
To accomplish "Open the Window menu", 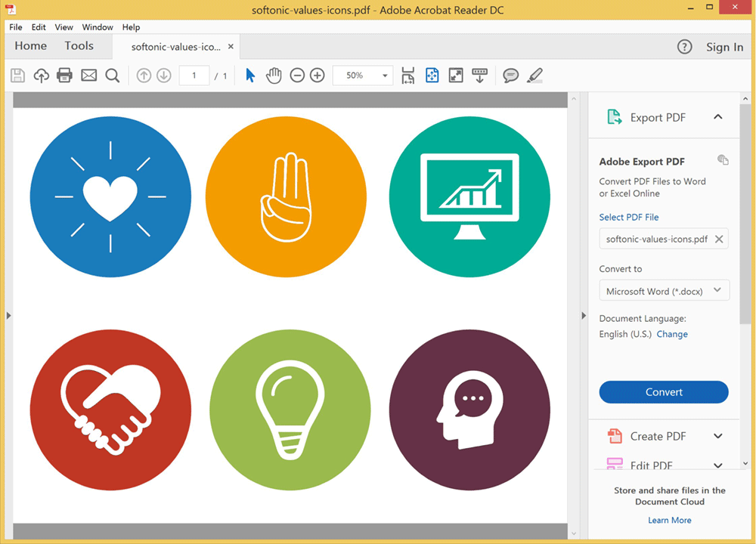I will click(98, 27).
